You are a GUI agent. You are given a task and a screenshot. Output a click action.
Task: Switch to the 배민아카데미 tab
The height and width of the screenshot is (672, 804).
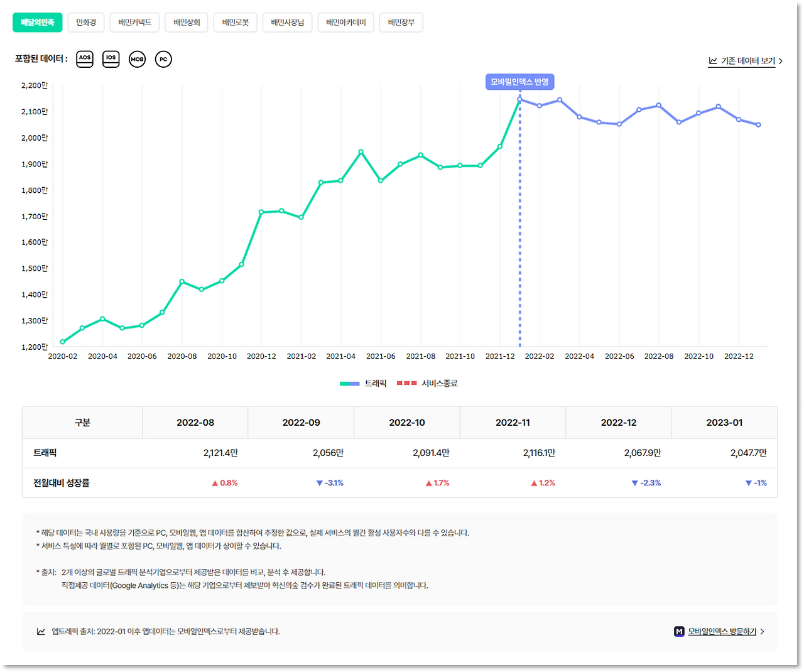click(x=346, y=23)
